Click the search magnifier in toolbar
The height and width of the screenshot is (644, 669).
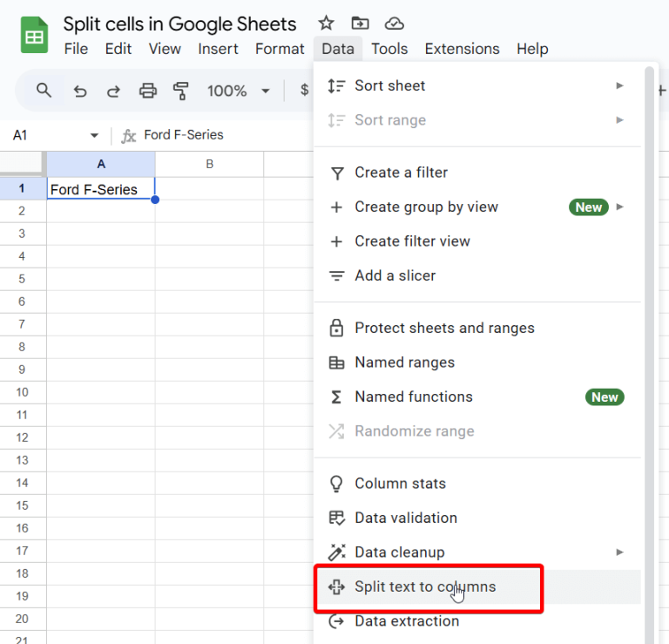point(44,91)
